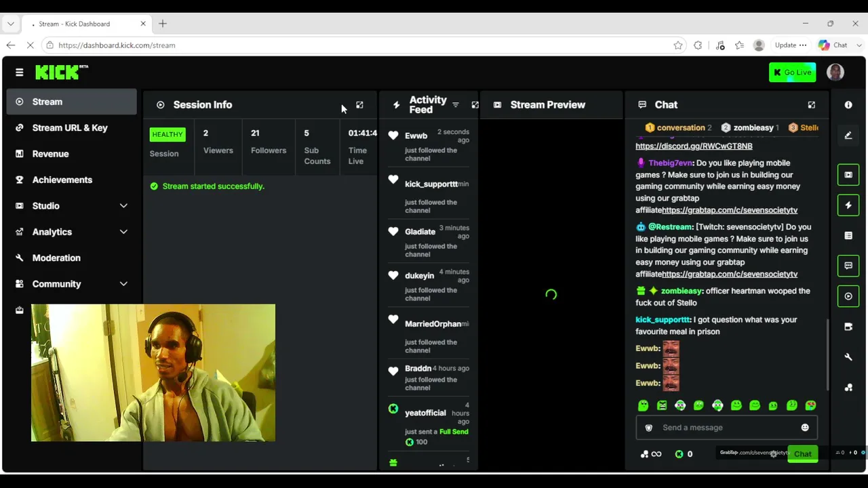Insert the first green blob emote
868x488 pixels.
click(643, 405)
